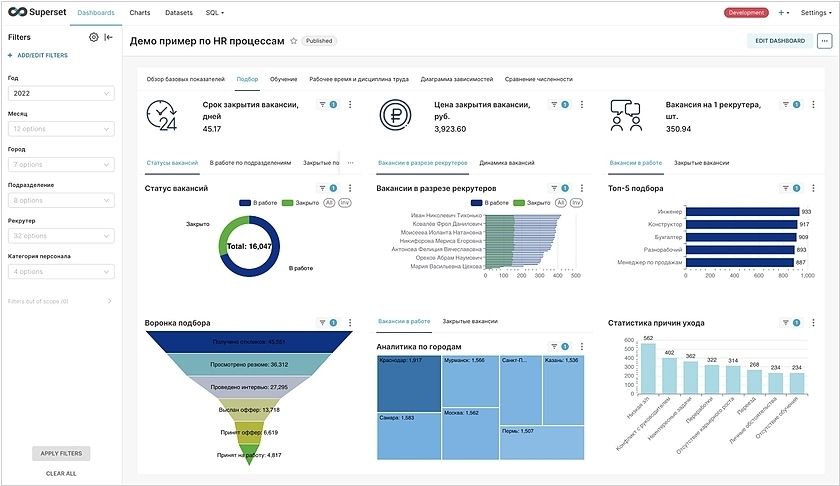Click the Superset logo
Viewport: 840px width, 486px height.
pos(33,13)
